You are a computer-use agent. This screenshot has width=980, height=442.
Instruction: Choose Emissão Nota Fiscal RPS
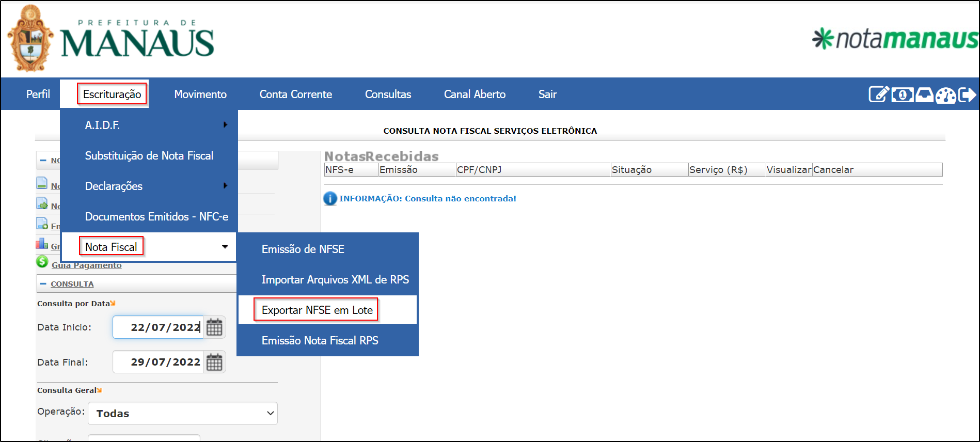320,340
